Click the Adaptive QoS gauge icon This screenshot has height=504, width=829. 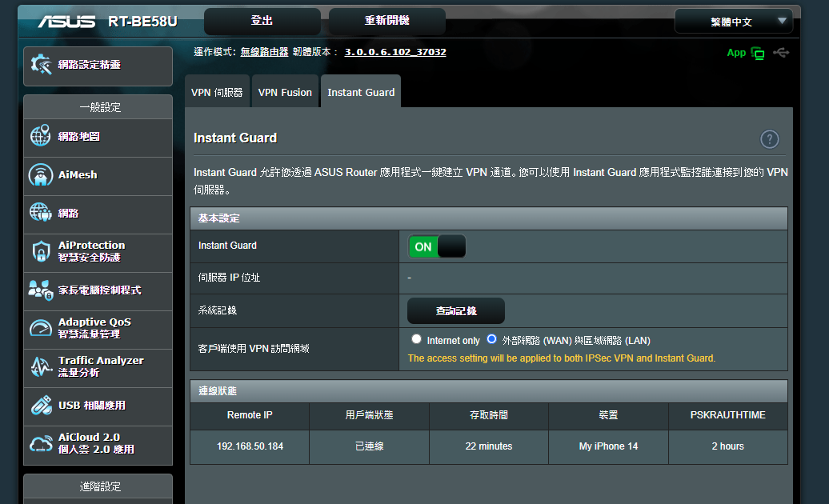pyautogui.click(x=41, y=328)
